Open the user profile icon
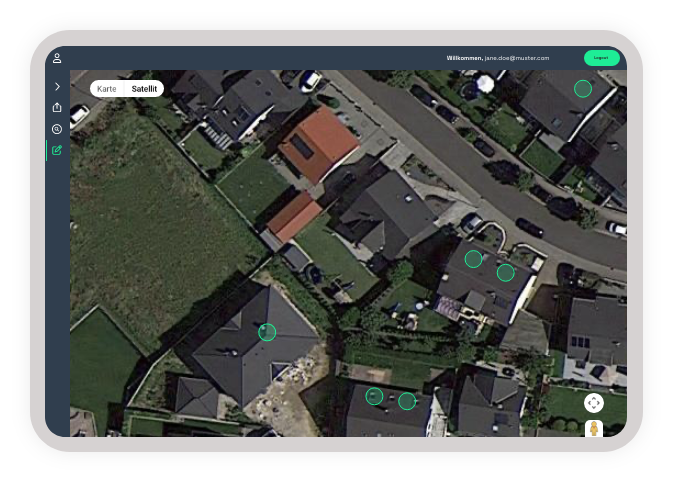673x482 pixels. [57, 58]
